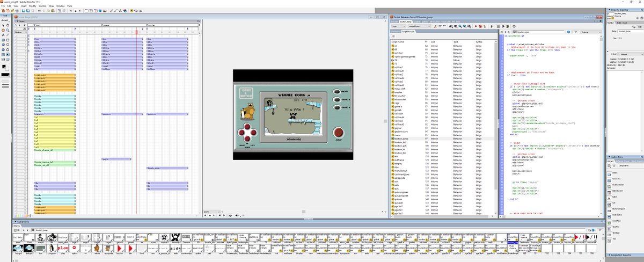Select the bouton_jump tab in Script window
The height and width of the screenshot is (262, 644).
tap(406, 21)
